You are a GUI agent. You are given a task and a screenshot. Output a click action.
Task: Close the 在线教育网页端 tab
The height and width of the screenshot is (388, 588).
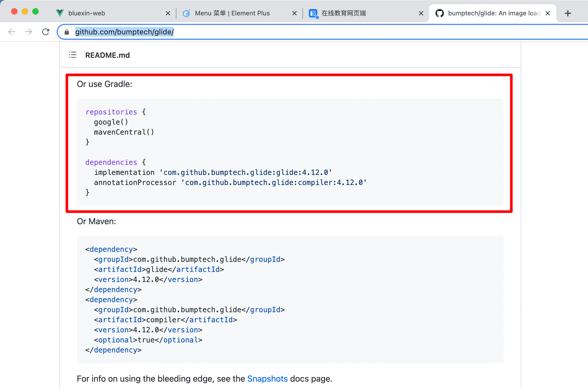point(421,13)
